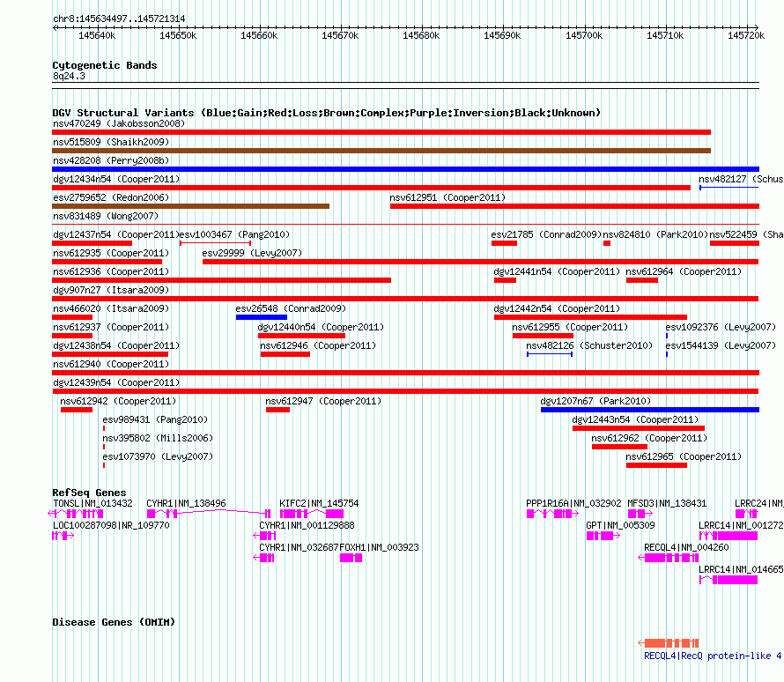The image size is (784, 682).
Task: Select variant dgv907n27 (Itsara2009)
Action: [x=111, y=291]
